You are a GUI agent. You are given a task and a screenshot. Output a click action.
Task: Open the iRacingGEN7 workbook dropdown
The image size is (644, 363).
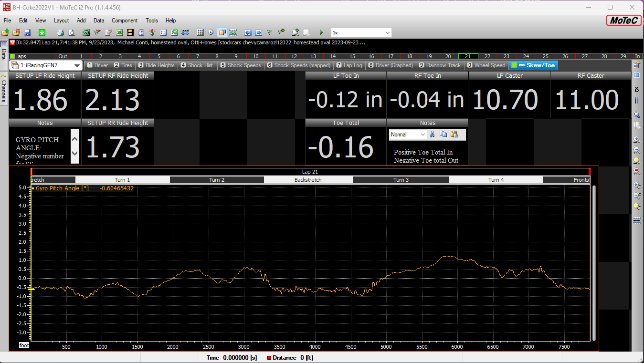tap(77, 65)
